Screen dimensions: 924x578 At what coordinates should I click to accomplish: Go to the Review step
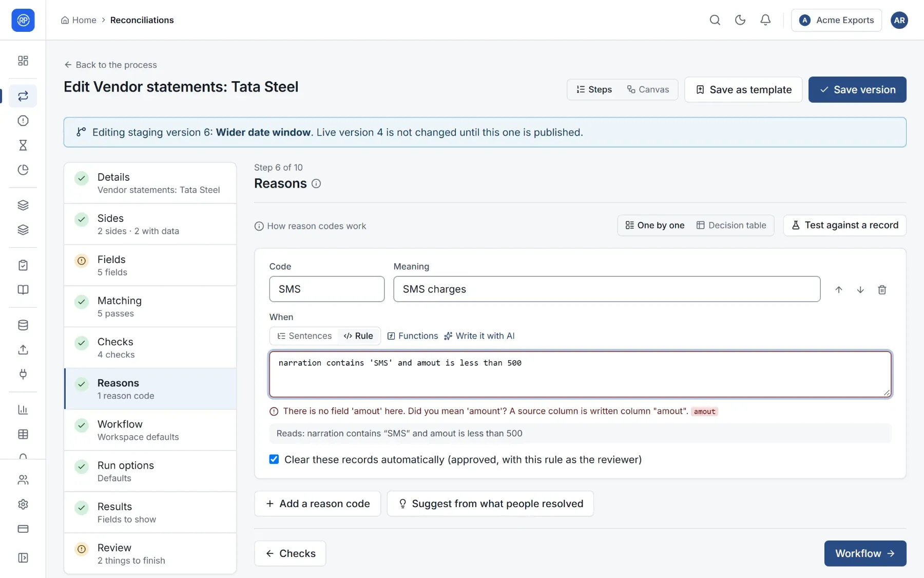150,554
